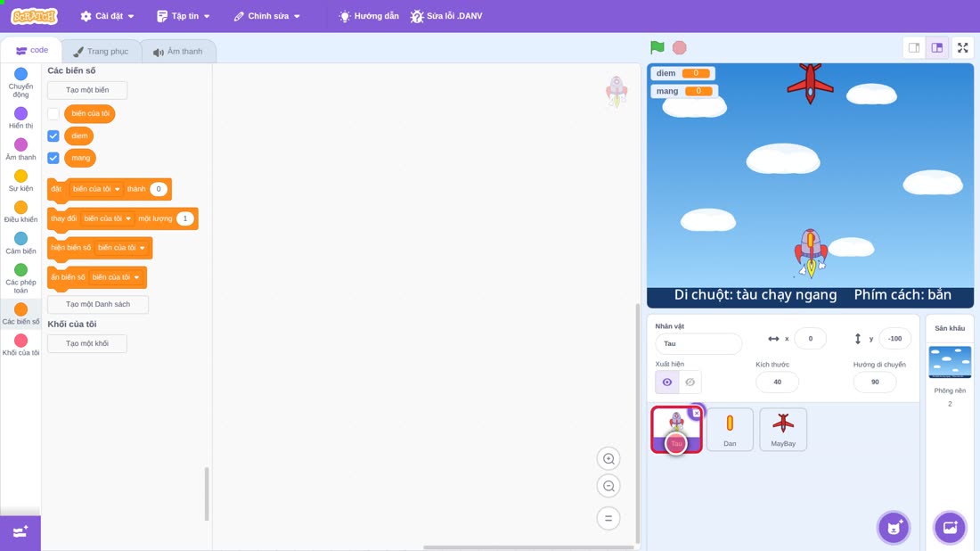Choose a new sprite with cat button
The image size is (980, 551).
click(x=894, y=527)
